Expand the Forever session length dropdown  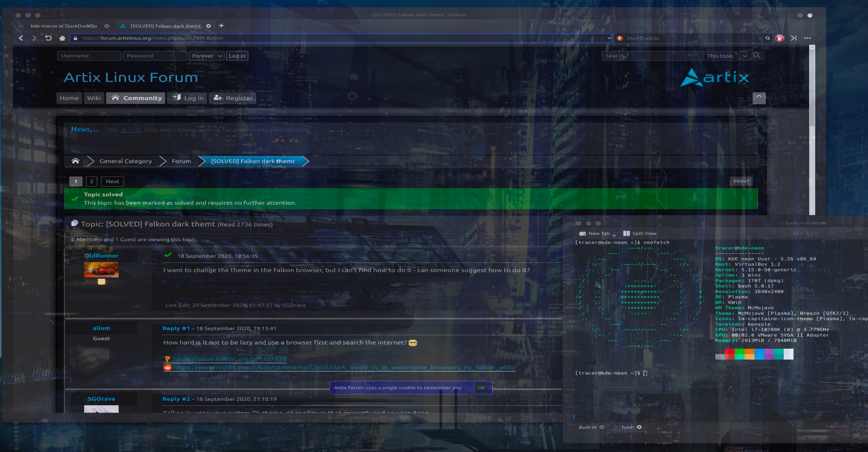click(x=207, y=56)
